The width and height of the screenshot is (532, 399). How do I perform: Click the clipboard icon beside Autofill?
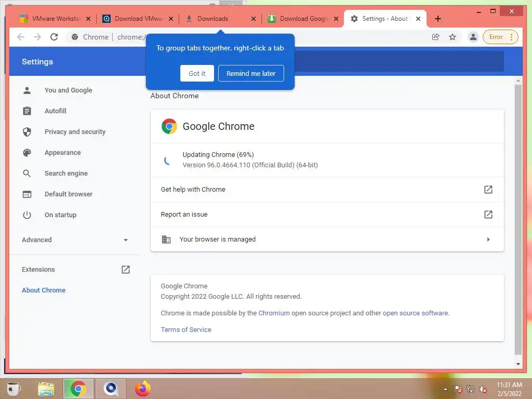[27, 111]
